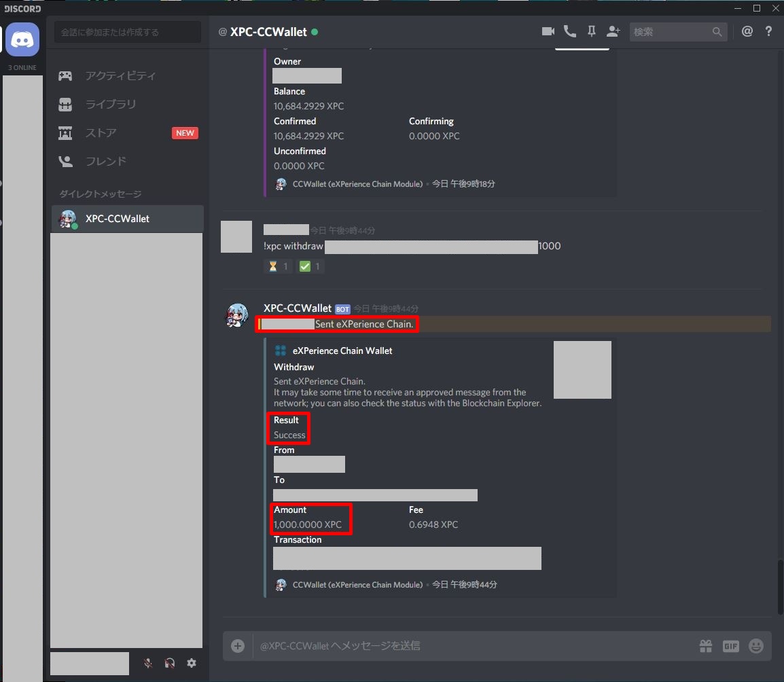Click the CCWallet footer icon of the balance embed
Image resolution: width=784 pixels, height=682 pixels.
(x=281, y=184)
